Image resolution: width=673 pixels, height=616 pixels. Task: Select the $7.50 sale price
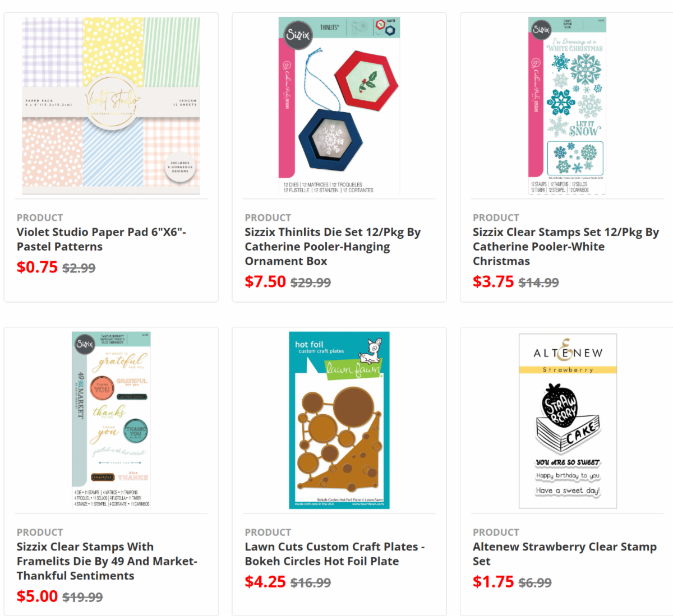265,282
